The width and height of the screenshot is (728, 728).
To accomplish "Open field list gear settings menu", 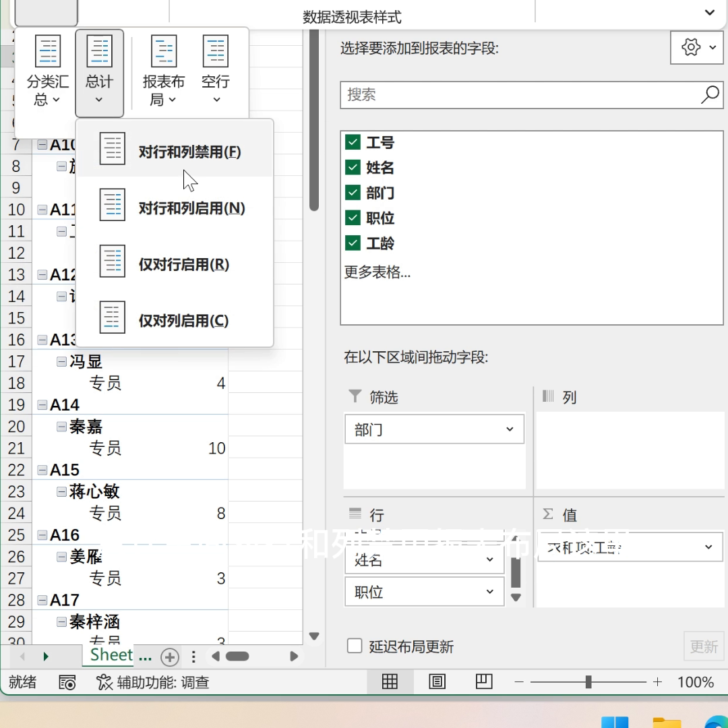I will 697,47.
